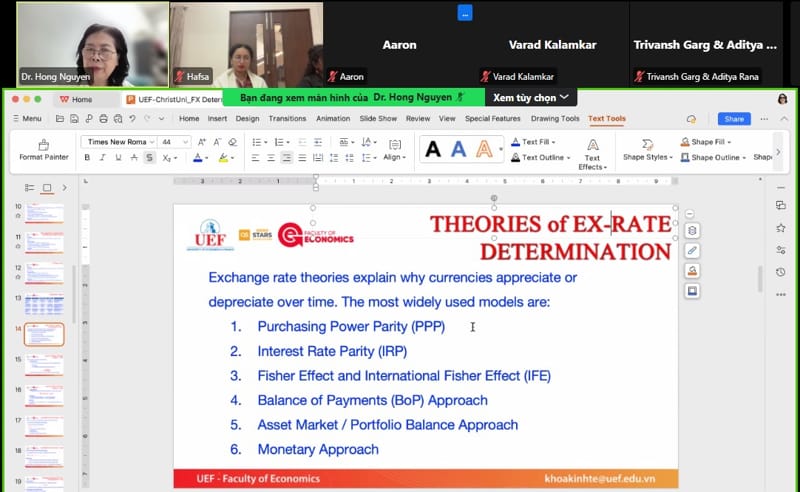The image size is (800, 492).
Task: Select slide 15 thumbnail in the panel
Action: [44, 364]
